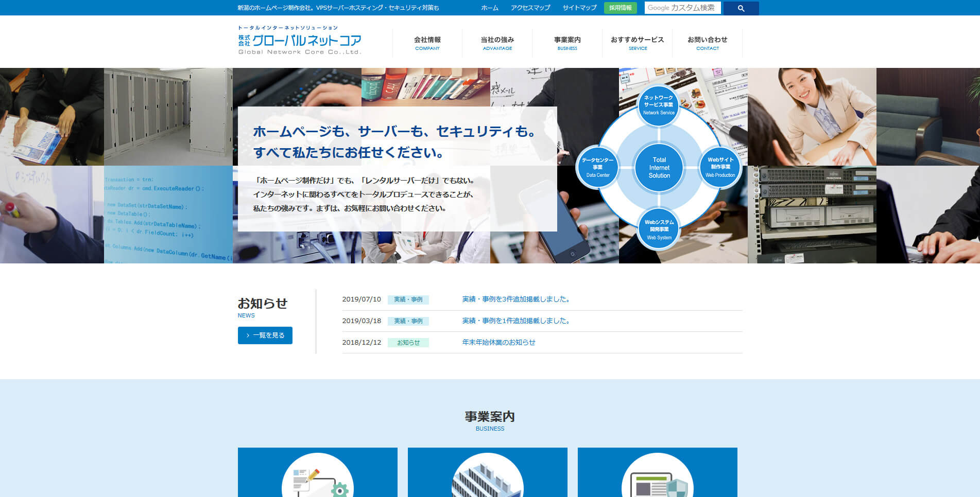This screenshot has width=980, height=497.
Task: Go to ホーム in top bar
Action: (490, 8)
